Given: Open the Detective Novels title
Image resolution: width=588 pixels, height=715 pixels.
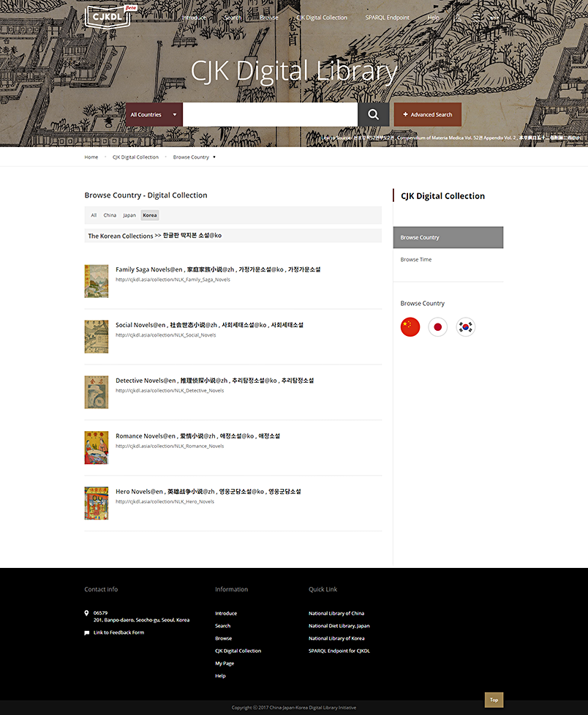Looking at the screenshot, I should point(215,381).
